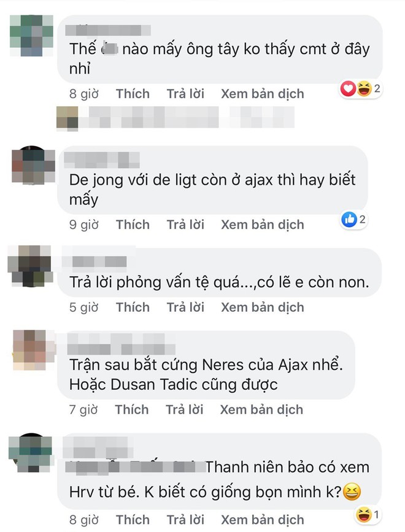This screenshot has height=532, width=405.
Task: Like the 'Hrv từ bé' comment
Action: [x=133, y=520]
